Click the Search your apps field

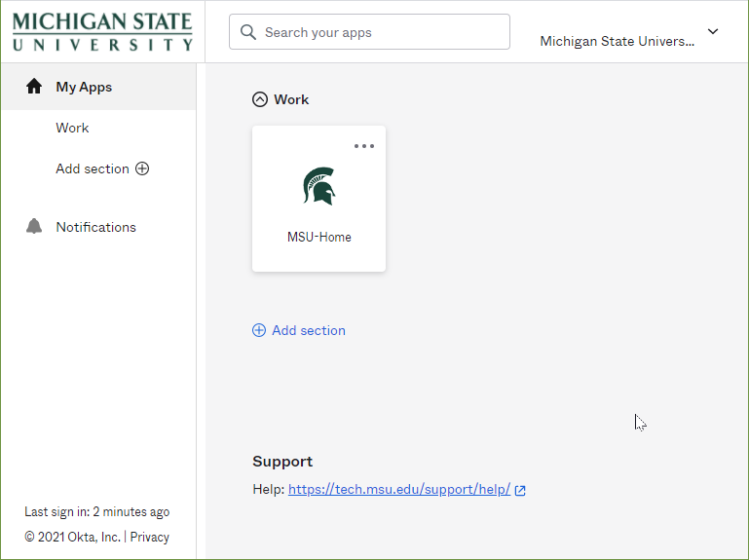point(380,32)
